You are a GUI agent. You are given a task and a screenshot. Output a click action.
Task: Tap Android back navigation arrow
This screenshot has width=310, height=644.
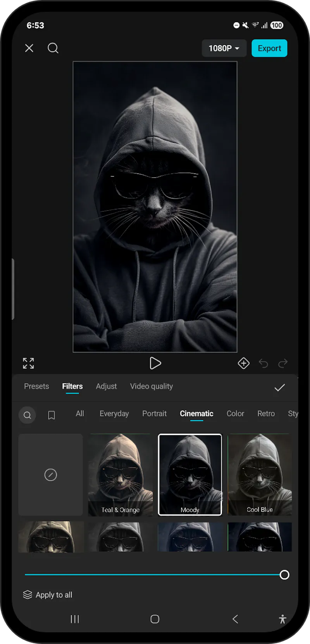tap(235, 619)
